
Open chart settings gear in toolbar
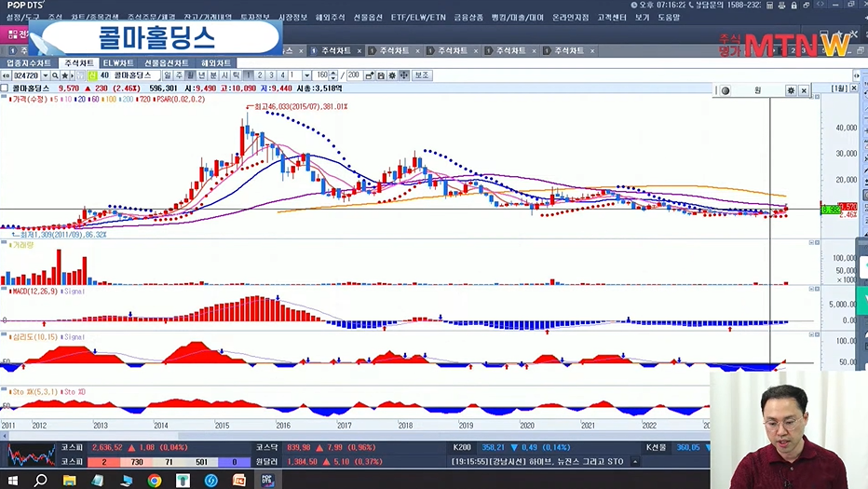pyautogui.click(x=392, y=75)
